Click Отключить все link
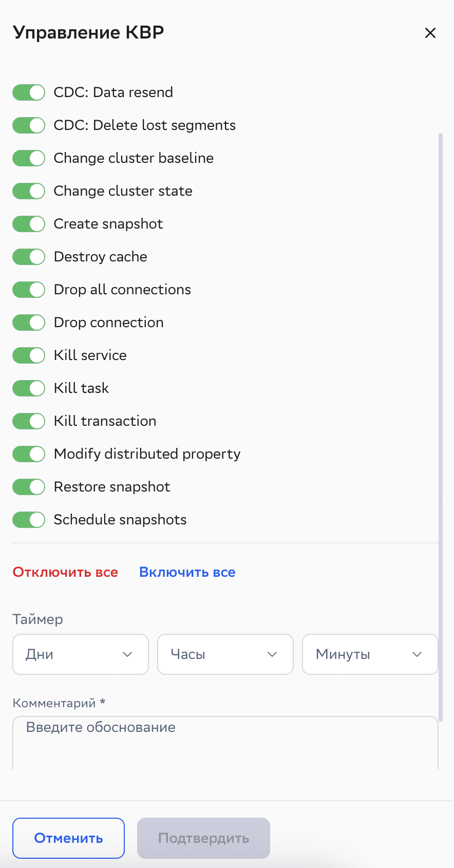Viewport: 454px width, 868px height. click(65, 572)
